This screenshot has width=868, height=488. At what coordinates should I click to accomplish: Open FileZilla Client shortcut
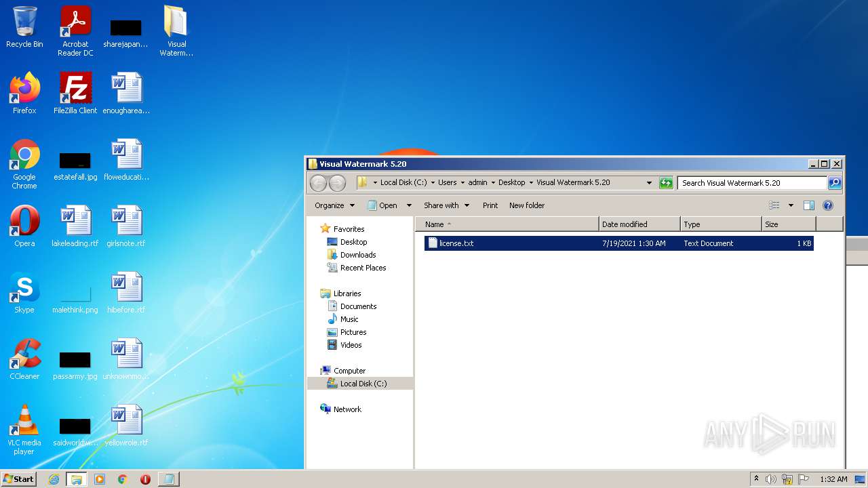(75, 94)
